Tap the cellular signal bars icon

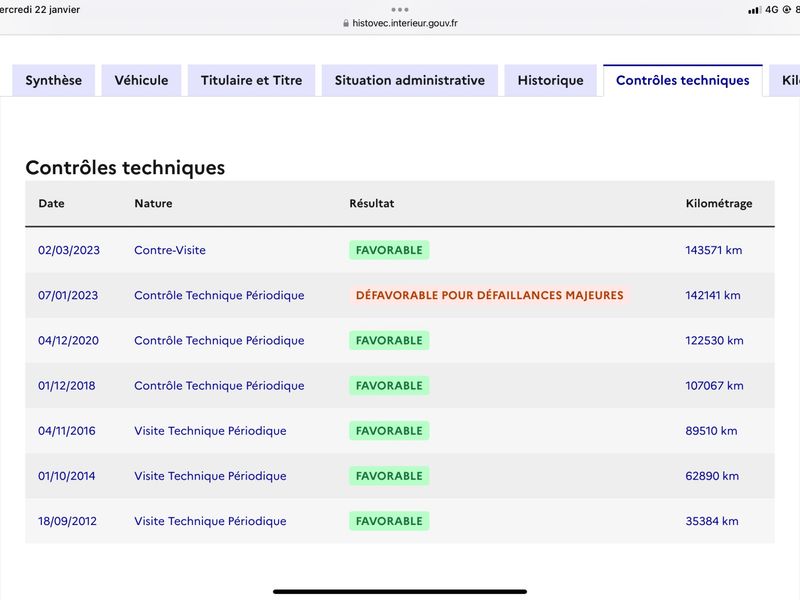[x=754, y=10]
